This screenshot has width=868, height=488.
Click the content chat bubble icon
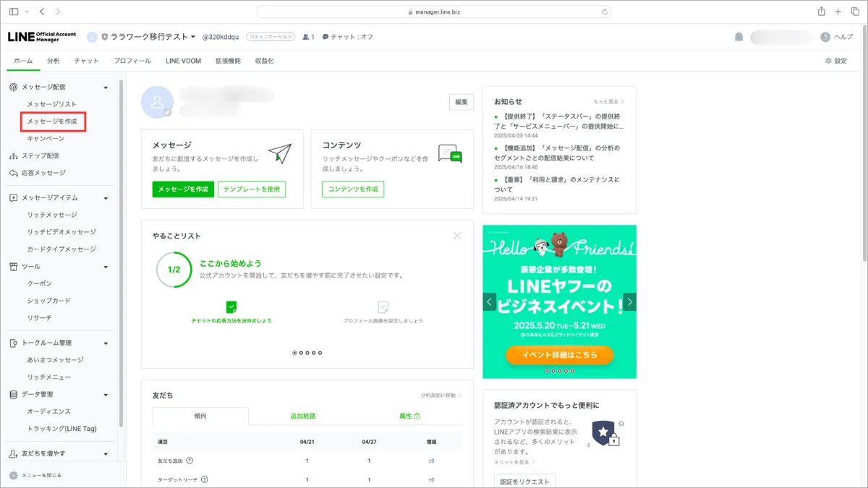[x=450, y=153]
